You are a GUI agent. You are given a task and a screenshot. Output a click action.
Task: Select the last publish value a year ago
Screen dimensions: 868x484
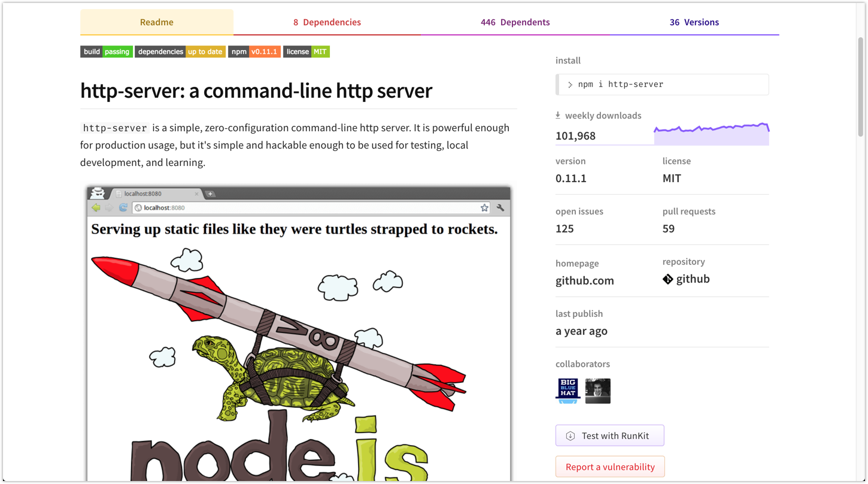pos(581,331)
